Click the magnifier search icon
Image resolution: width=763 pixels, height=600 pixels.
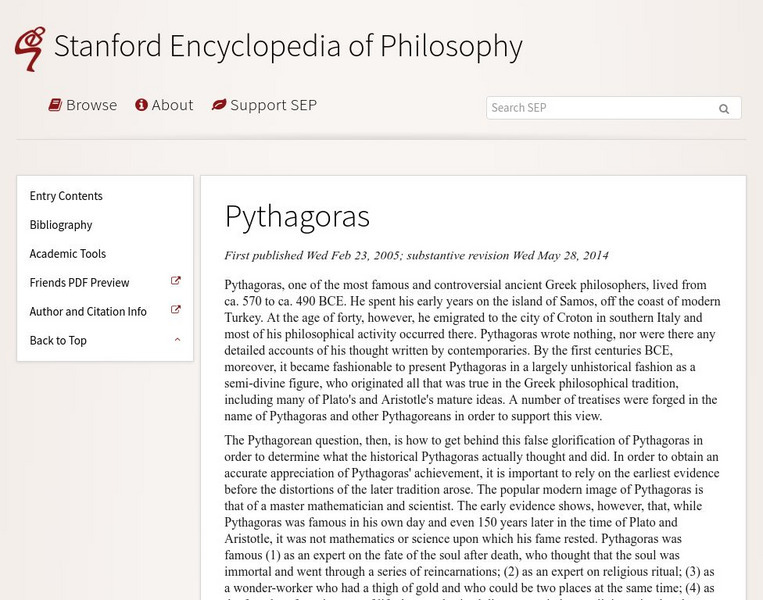pyautogui.click(x=724, y=108)
